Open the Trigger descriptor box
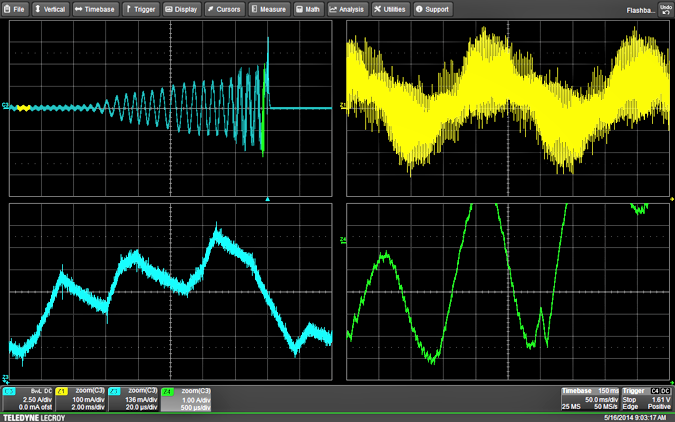The width and height of the screenshot is (675, 422). pos(647,399)
